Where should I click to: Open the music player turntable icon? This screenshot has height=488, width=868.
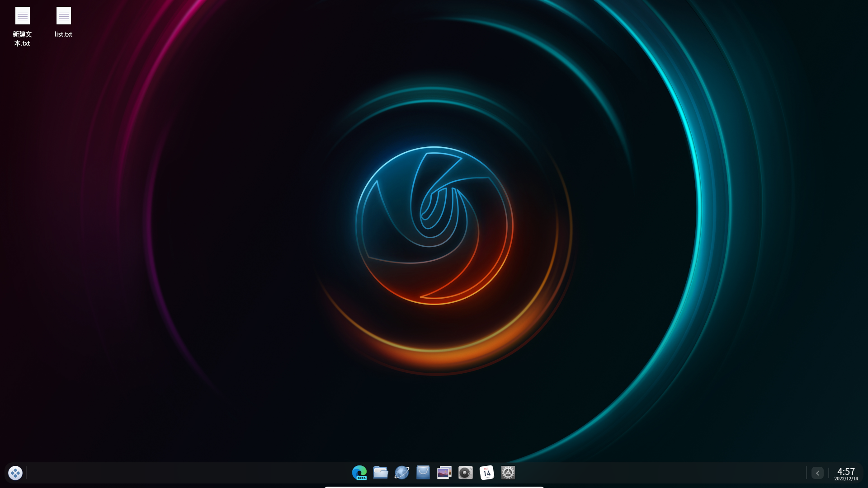pyautogui.click(x=466, y=473)
